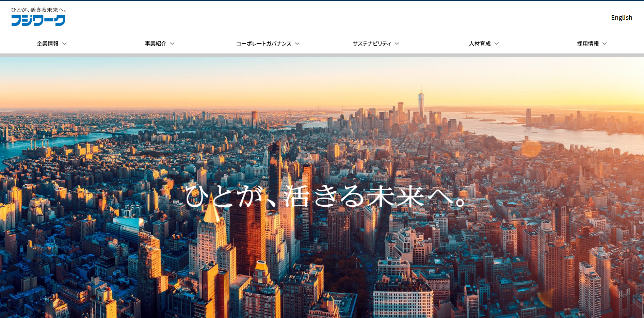The height and width of the screenshot is (318, 644).
Task: Expand the コーポレートガバナンス dropdown chevron
Action: 297,44
